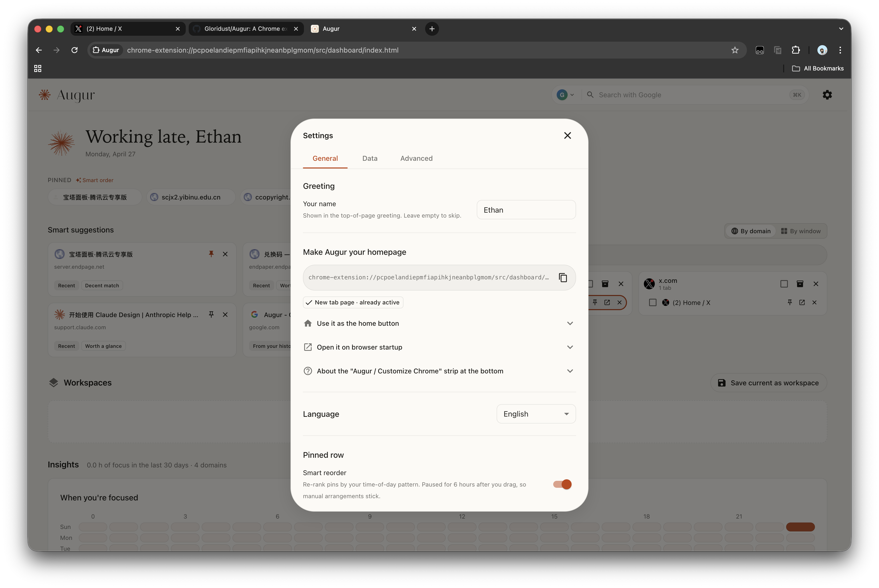Reload the page
This screenshot has width=879, height=588.
coord(74,50)
